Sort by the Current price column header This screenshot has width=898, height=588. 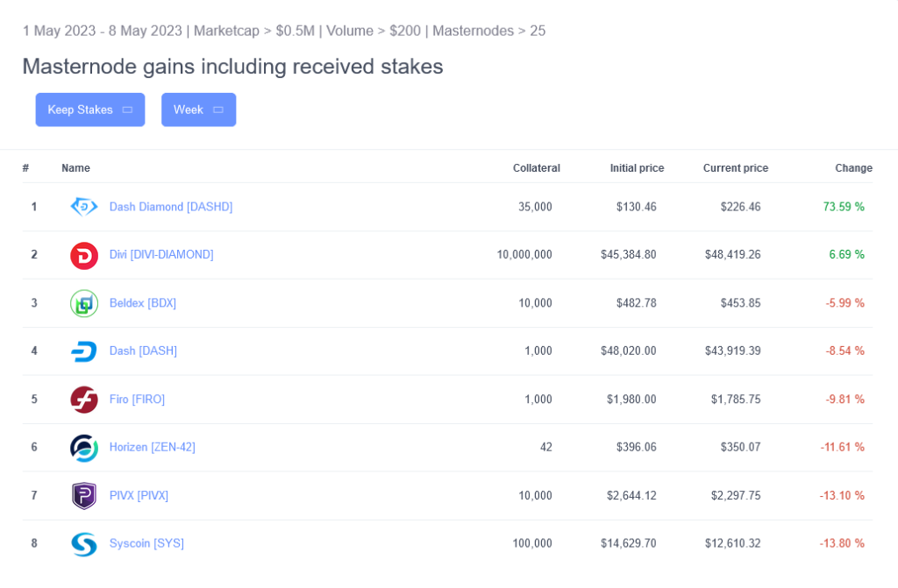(736, 167)
